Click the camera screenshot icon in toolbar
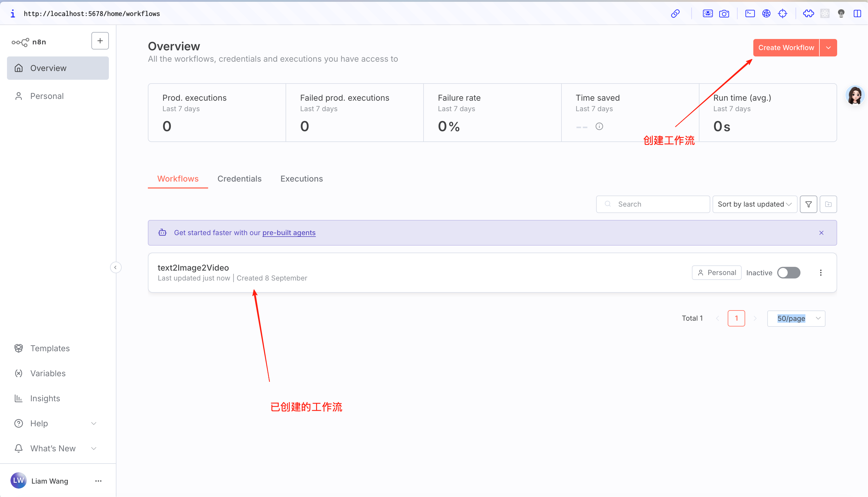The width and height of the screenshot is (868, 497). pyautogui.click(x=724, y=14)
